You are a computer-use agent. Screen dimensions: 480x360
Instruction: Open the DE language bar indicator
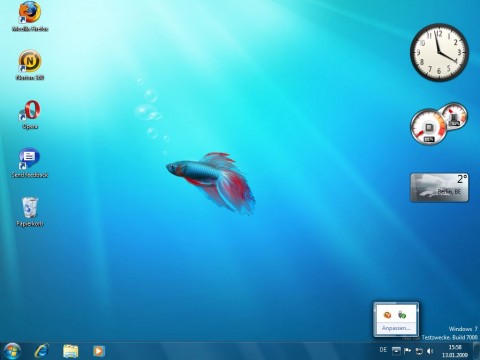(383, 350)
